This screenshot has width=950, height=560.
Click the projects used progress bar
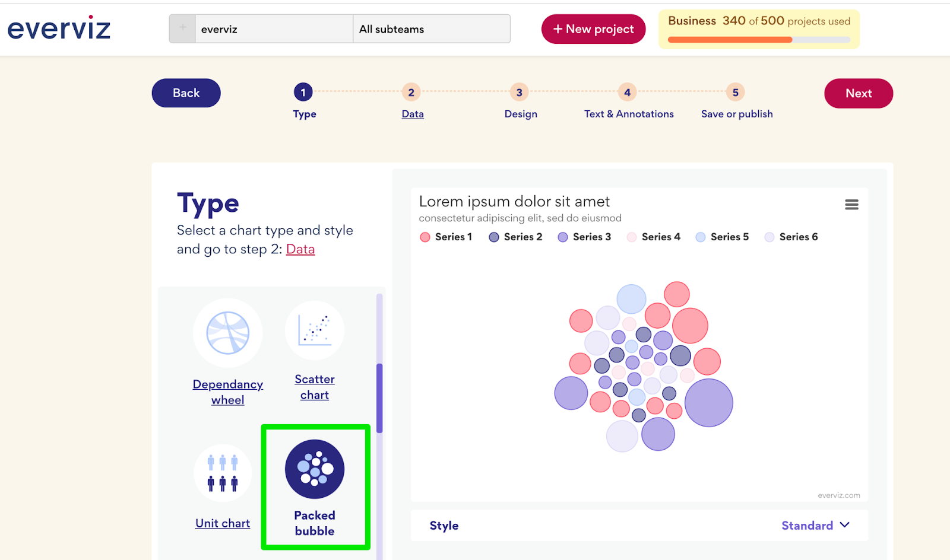click(759, 40)
